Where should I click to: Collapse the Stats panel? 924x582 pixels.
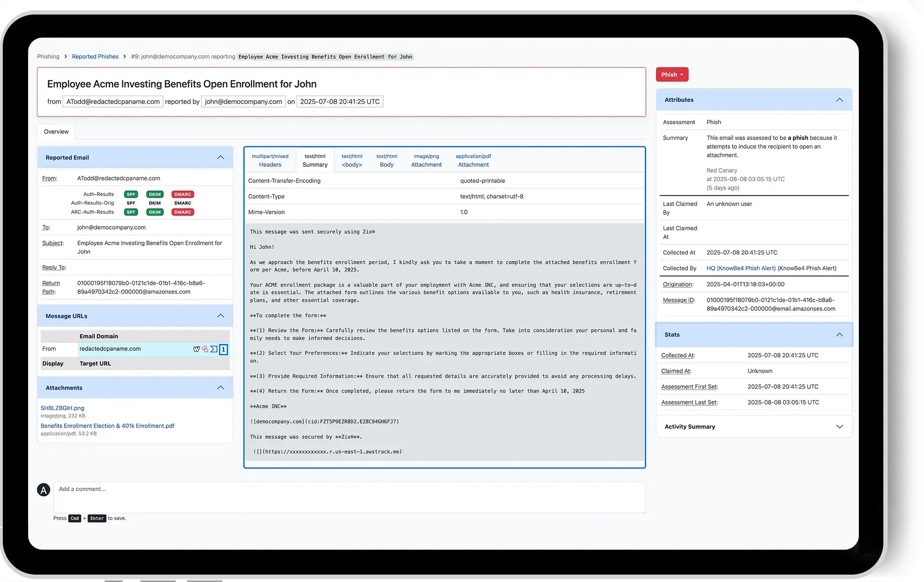[x=839, y=334]
